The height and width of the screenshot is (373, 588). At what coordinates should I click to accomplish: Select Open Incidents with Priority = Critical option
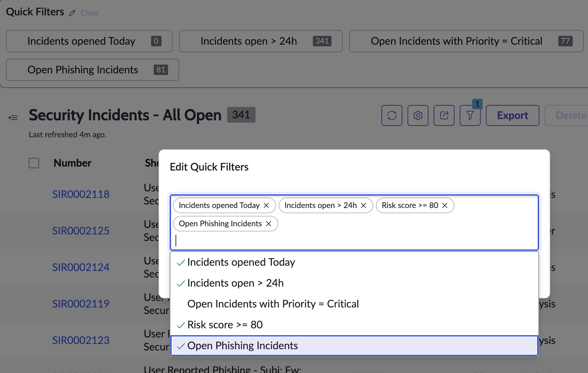pyautogui.click(x=354, y=304)
